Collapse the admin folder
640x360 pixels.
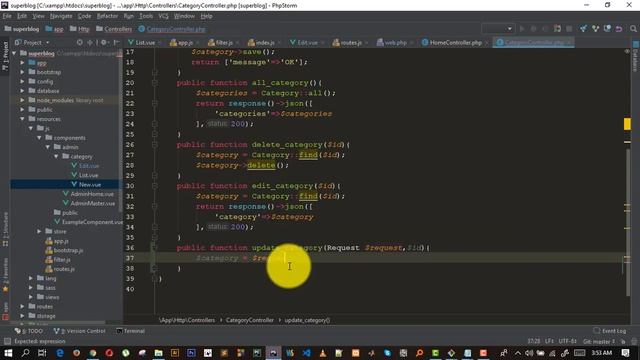tap(48, 147)
